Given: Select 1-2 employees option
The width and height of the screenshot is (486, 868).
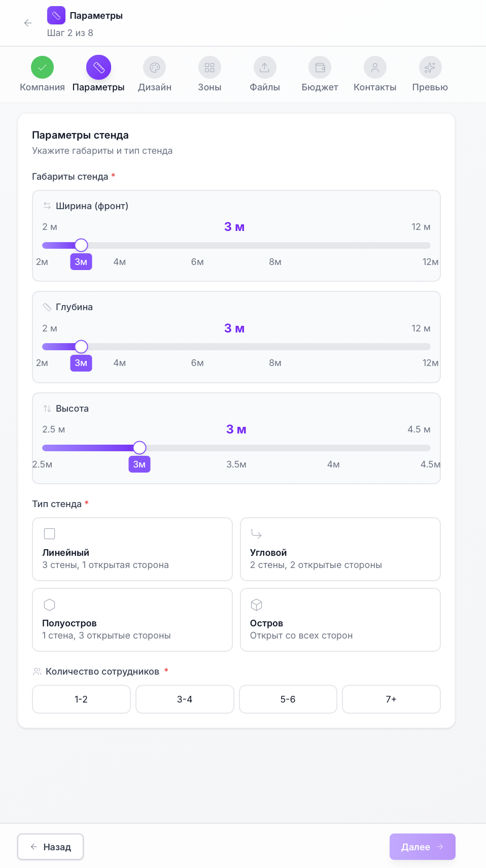Looking at the screenshot, I should click(81, 699).
